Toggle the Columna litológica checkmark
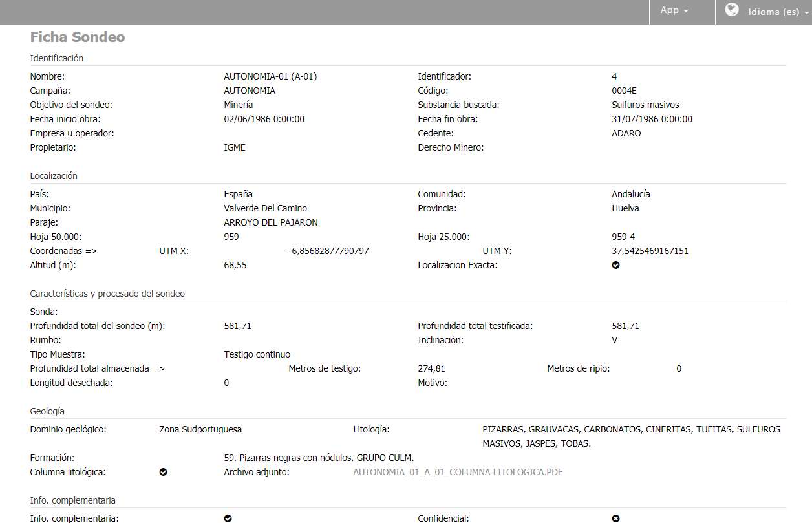 [x=163, y=472]
